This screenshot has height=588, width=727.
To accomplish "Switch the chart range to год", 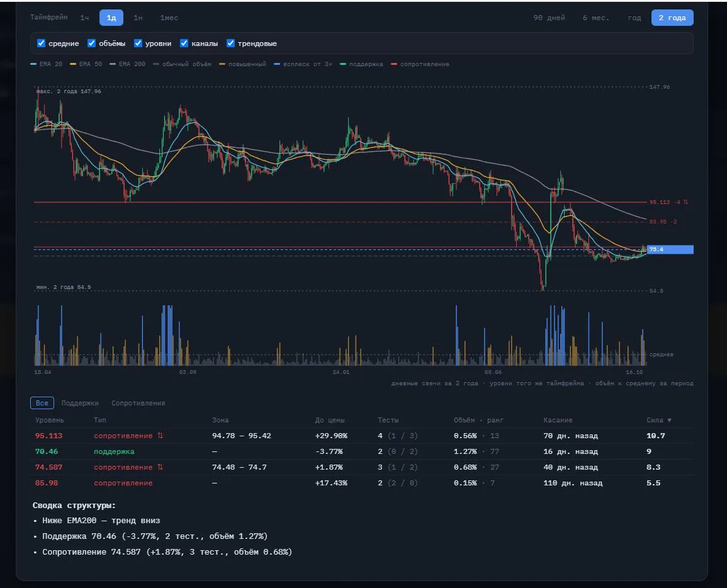I will point(634,18).
